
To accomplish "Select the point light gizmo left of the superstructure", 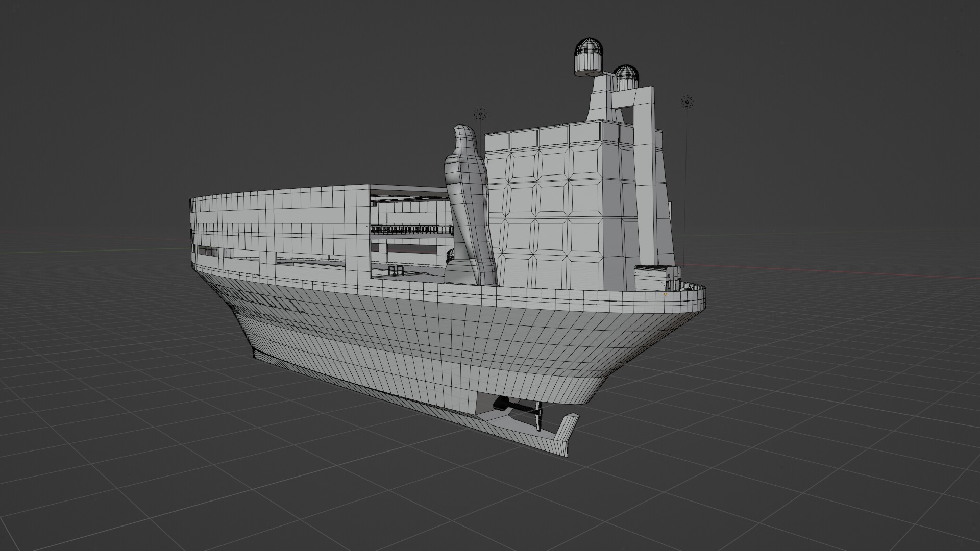I will [x=480, y=113].
